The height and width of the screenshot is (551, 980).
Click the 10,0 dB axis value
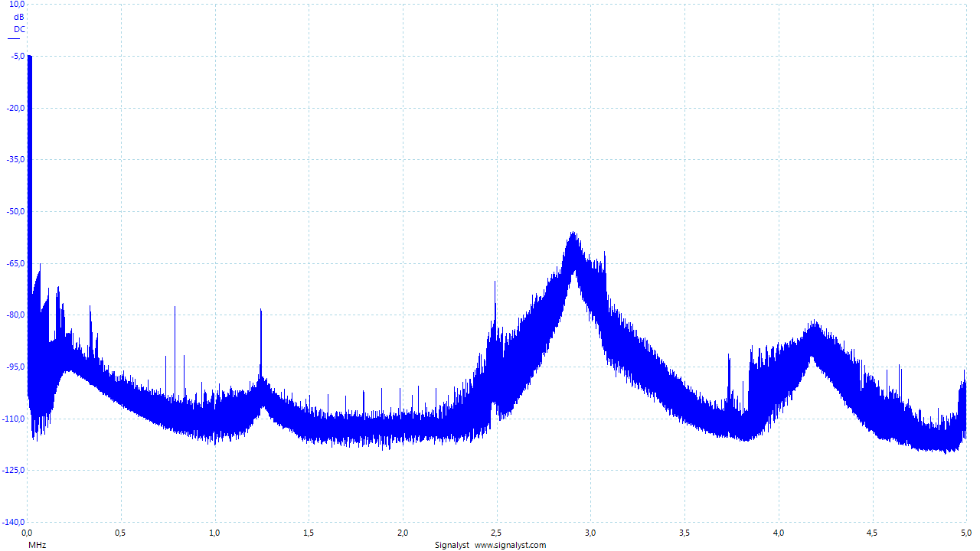coord(17,5)
